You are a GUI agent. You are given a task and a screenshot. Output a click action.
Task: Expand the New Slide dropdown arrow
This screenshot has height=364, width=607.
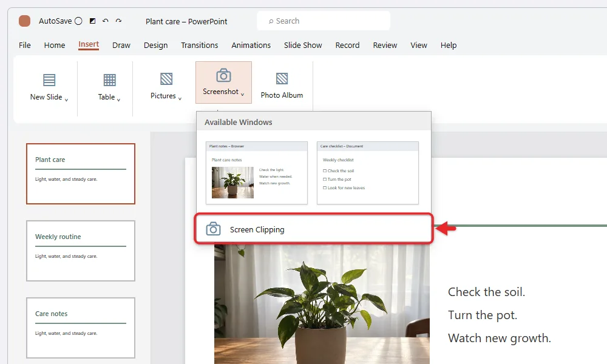click(x=67, y=100)
